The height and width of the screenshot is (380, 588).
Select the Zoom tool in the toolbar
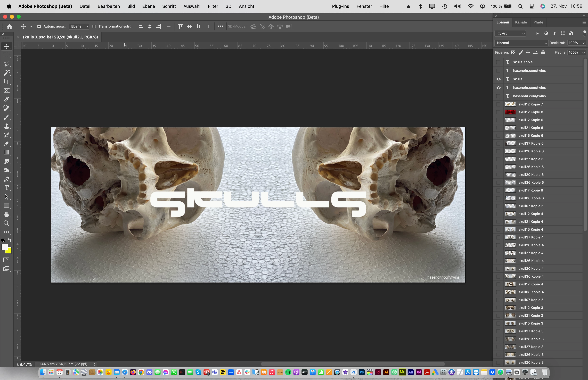click(6, 223)
